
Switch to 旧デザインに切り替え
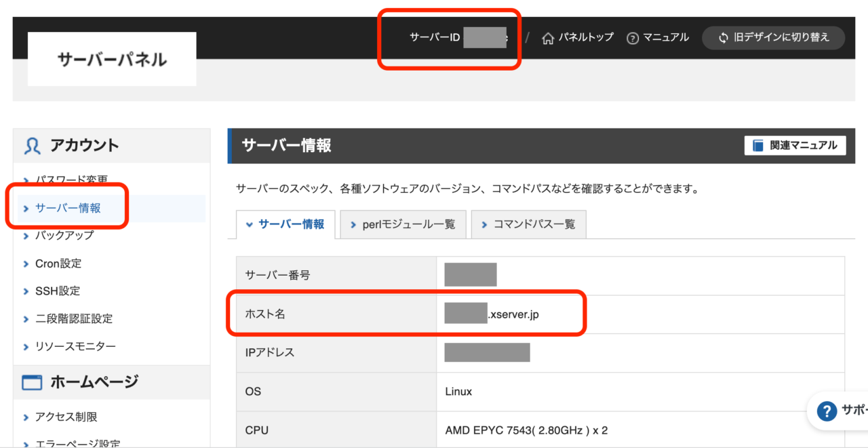774,38
